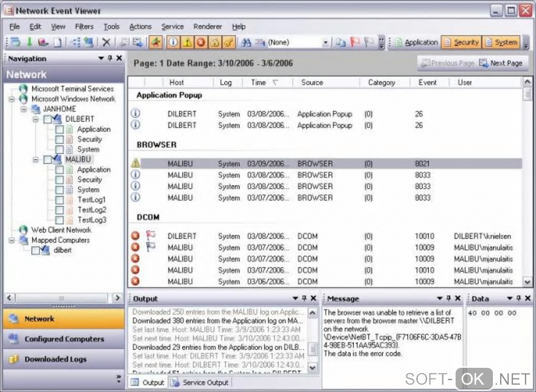Toggle the Warning event filter icon
Viewport: 536px width, 392px height.
click(187, 43)
